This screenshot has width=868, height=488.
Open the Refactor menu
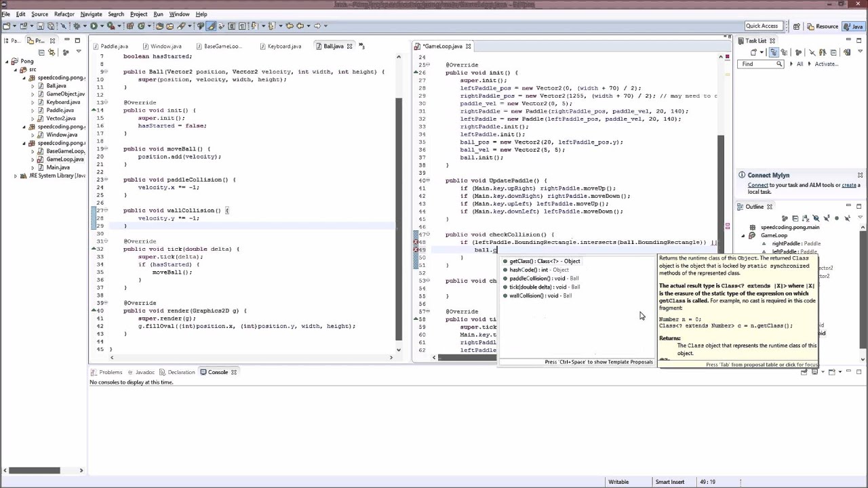(64, 14)
